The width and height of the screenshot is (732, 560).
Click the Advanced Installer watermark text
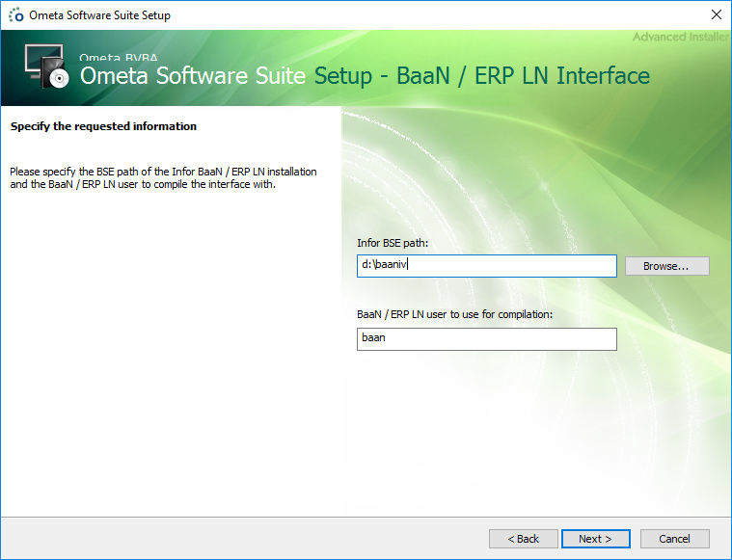(x=680, y=38)
